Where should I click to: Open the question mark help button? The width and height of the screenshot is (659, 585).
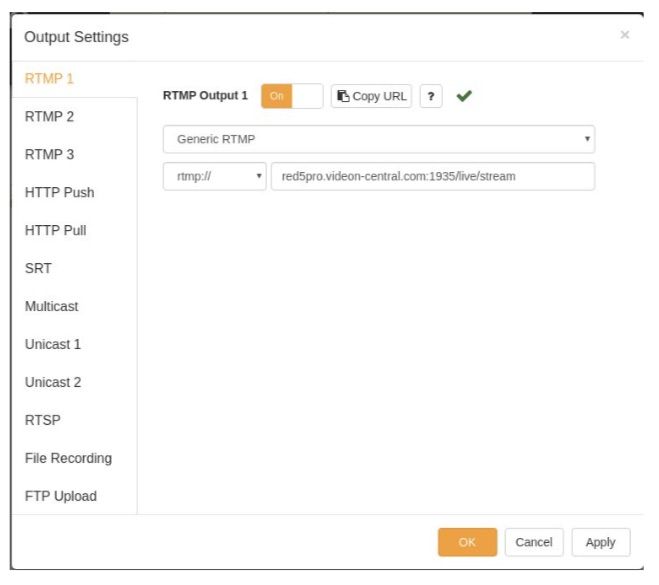coord(431,96)
